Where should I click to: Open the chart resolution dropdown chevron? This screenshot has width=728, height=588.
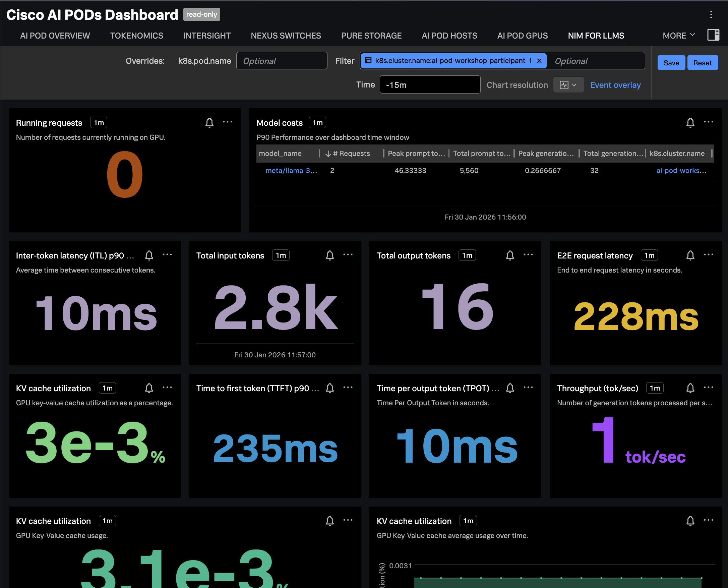574,85
